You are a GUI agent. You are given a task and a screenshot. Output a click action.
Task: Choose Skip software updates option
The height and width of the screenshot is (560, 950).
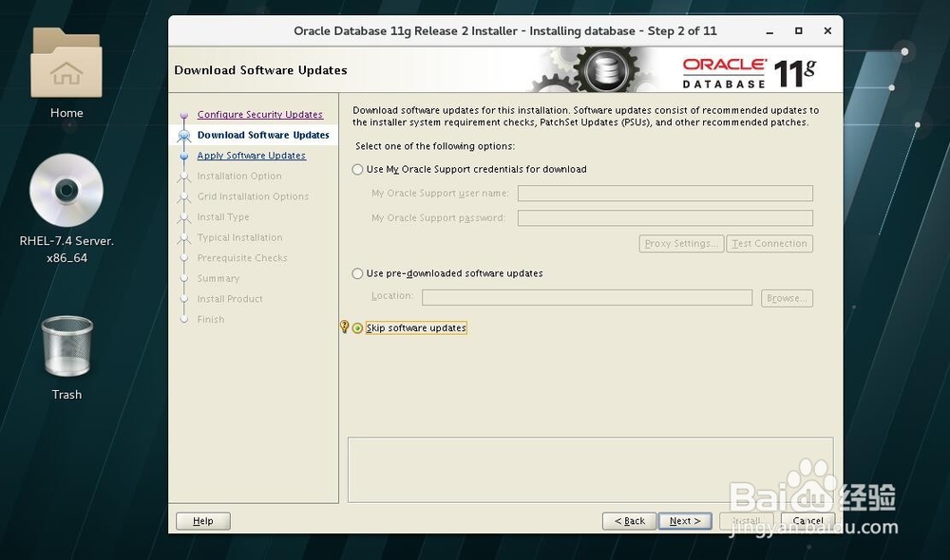(356, 327)
